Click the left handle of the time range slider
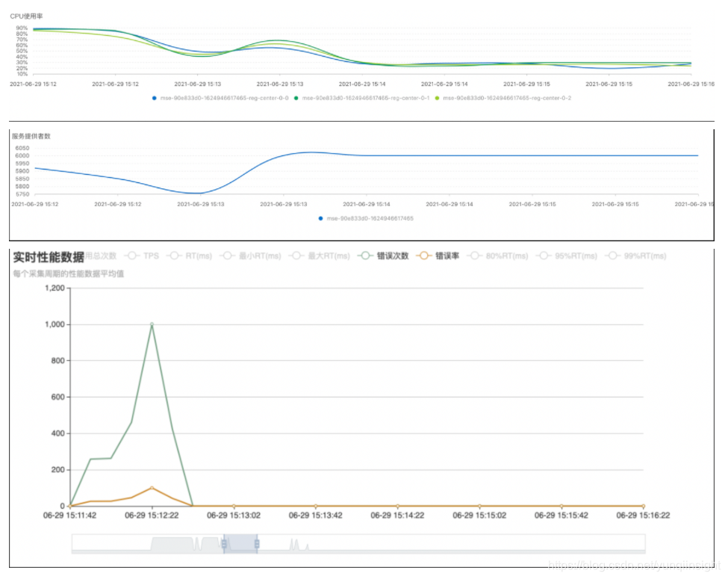Viewport: 728px width, 579px height. pyautogui.click(x=224, y=543)
